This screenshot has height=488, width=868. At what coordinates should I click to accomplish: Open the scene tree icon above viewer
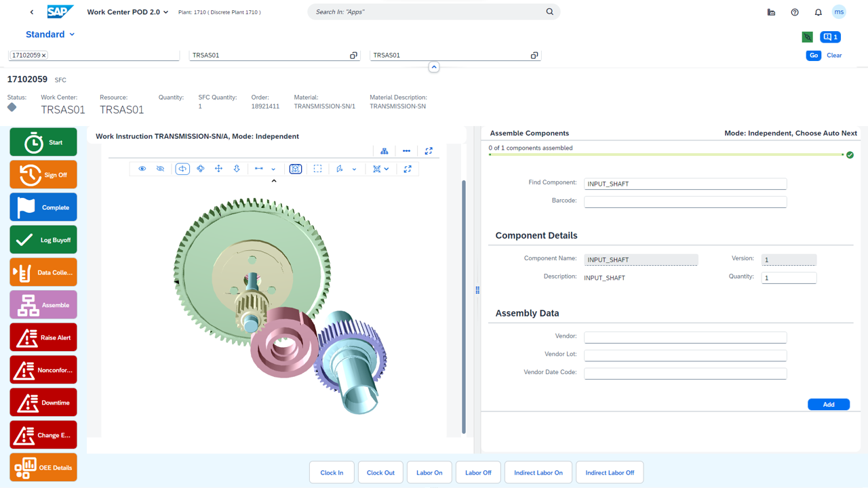coord(384,151)
